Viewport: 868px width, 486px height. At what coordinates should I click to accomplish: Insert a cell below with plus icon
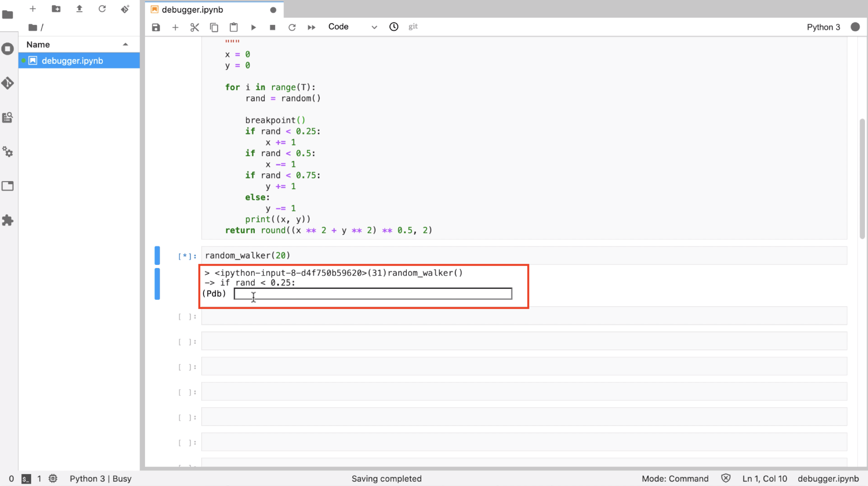point(175,27)
